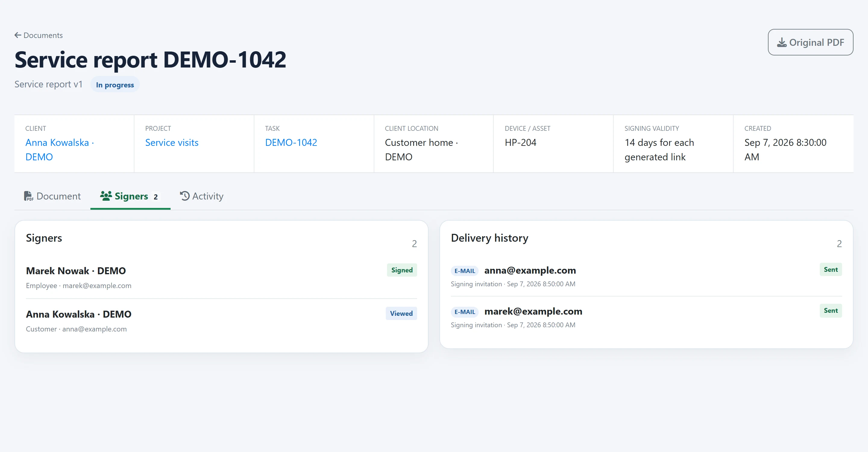Click the PDF file icon on Document tab

29,196
